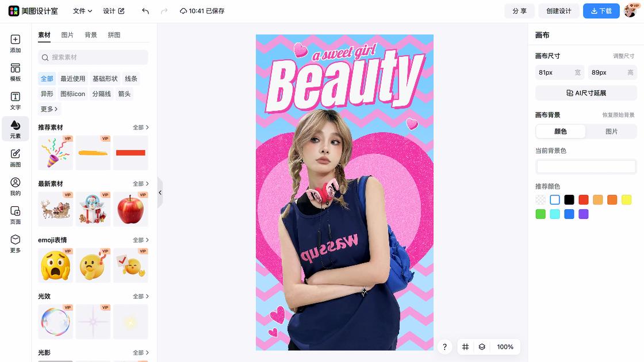The image size is (644, 362).
Task: Click the blue 下载 download button
Action: (601, 11)
